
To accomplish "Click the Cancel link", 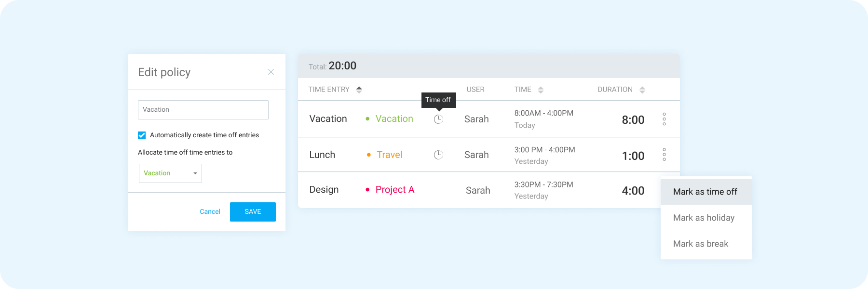I will (x=210, y=211).
